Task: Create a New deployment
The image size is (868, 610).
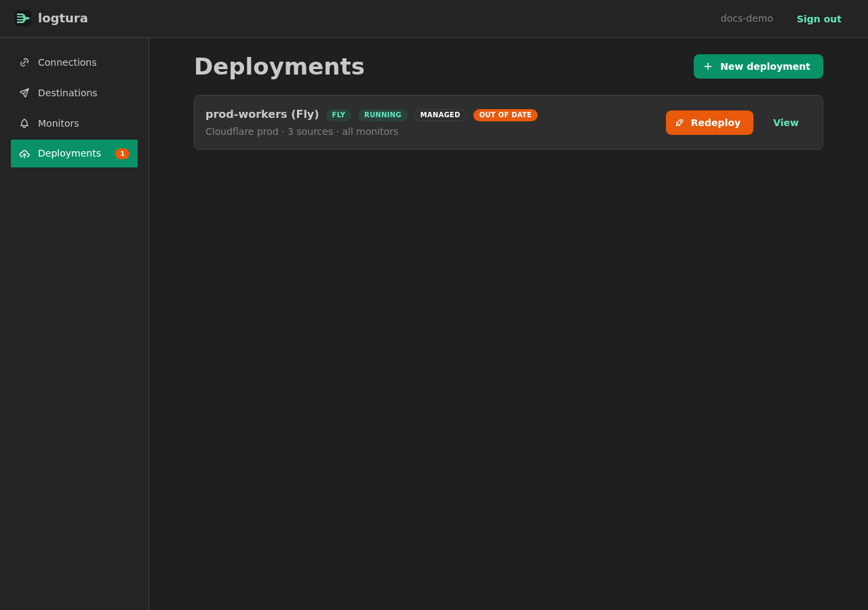Action: pos(758,66)
